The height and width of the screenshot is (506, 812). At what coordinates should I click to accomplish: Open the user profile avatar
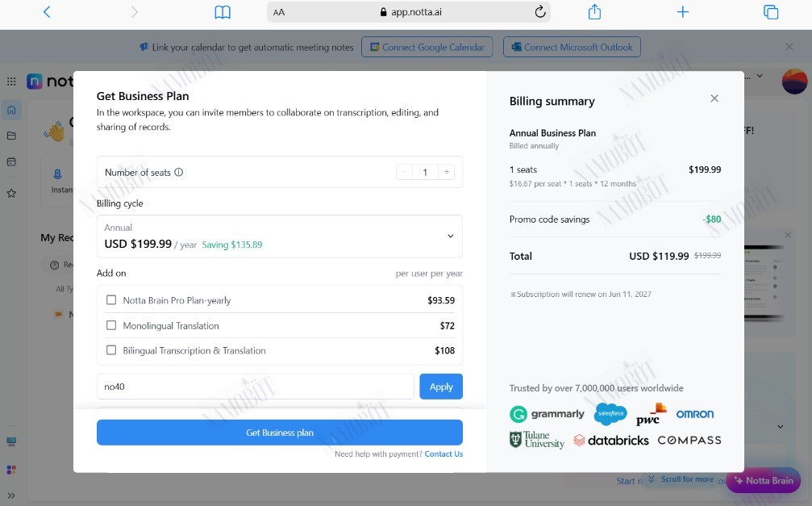(794, 82)
